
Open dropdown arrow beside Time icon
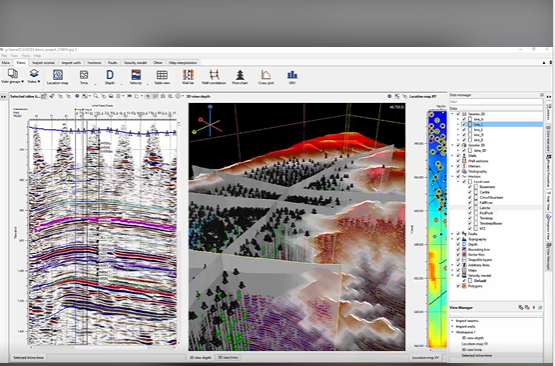coord(95,84)
